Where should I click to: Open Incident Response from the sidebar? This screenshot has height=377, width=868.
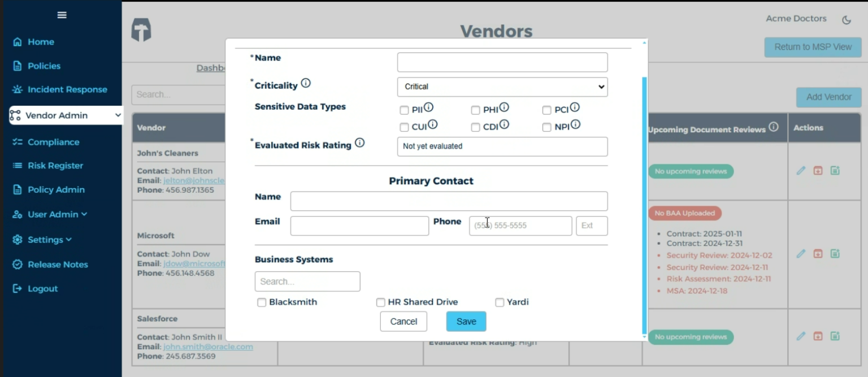(x=19, y=89)
